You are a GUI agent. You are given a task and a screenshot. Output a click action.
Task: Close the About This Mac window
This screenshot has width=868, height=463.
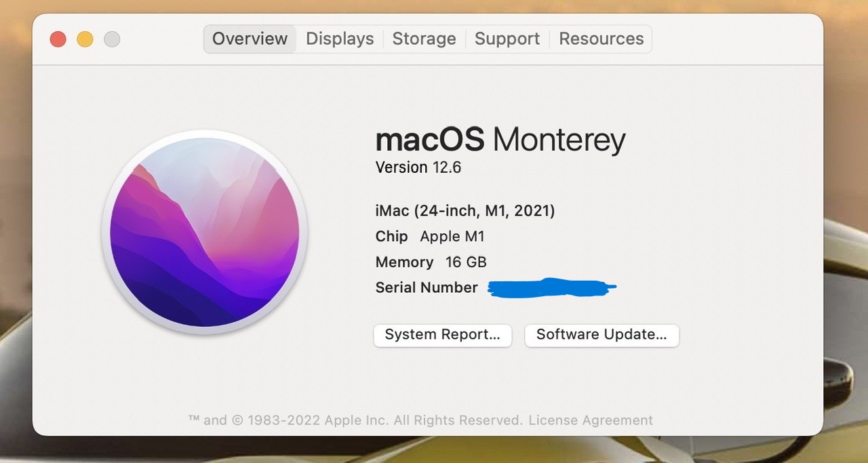(x=58, y=39)
